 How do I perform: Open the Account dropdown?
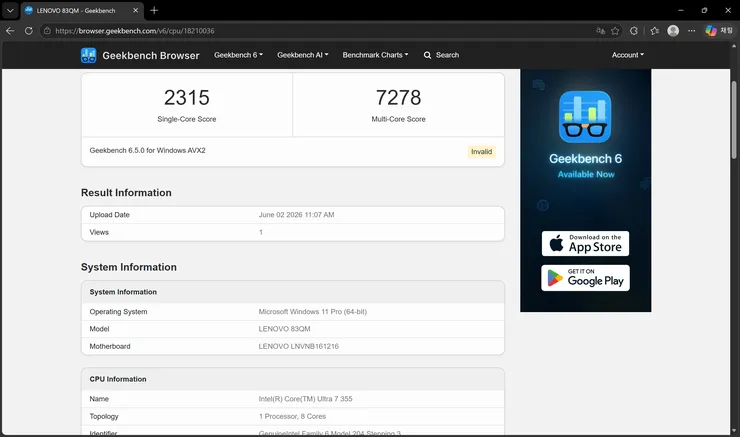coord(628,55)
